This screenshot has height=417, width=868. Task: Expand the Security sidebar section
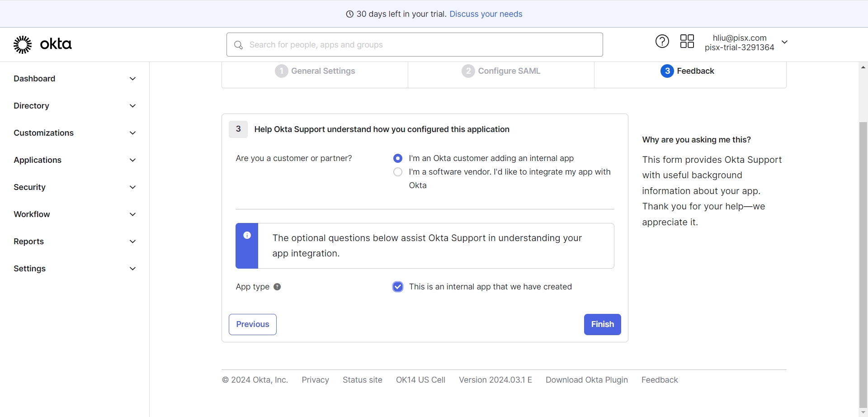pyautogui.click(x=75, y=187)
